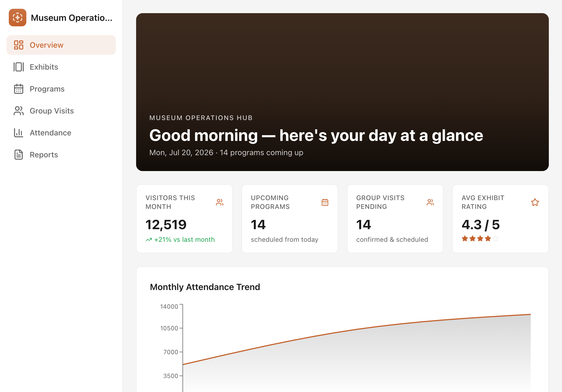The image size is (562, 392).
Task: Click the 4.3 / 5 rating value
Action: pos(481,225)
